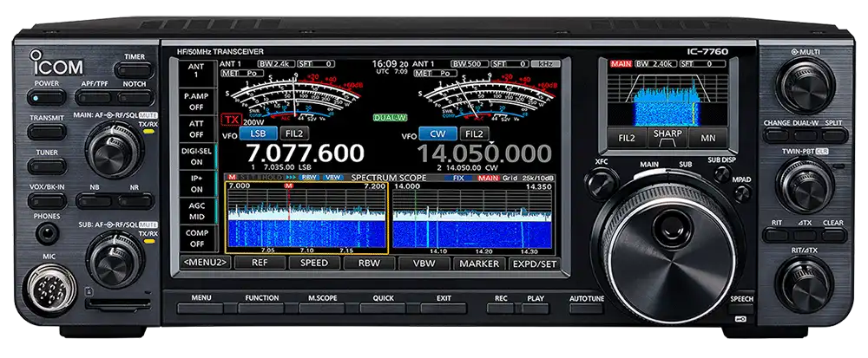Change the main MET Po meter type

(244, 73)
